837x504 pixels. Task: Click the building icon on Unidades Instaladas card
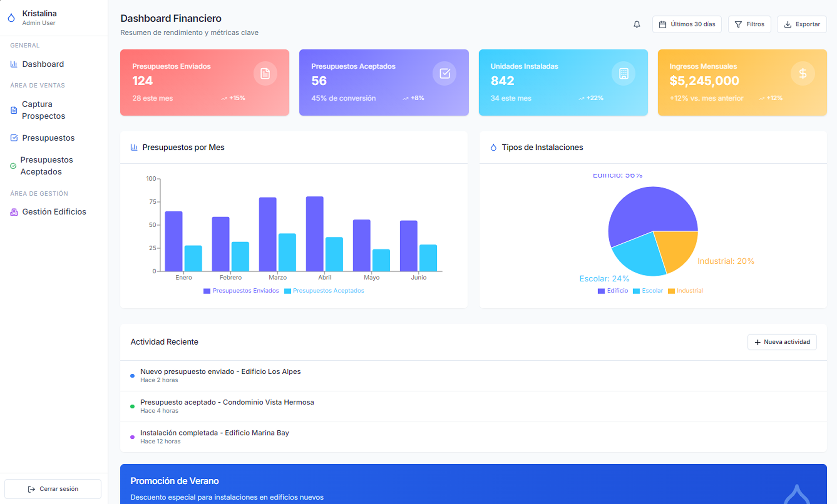pyautogui.click(x=624, y=73)
